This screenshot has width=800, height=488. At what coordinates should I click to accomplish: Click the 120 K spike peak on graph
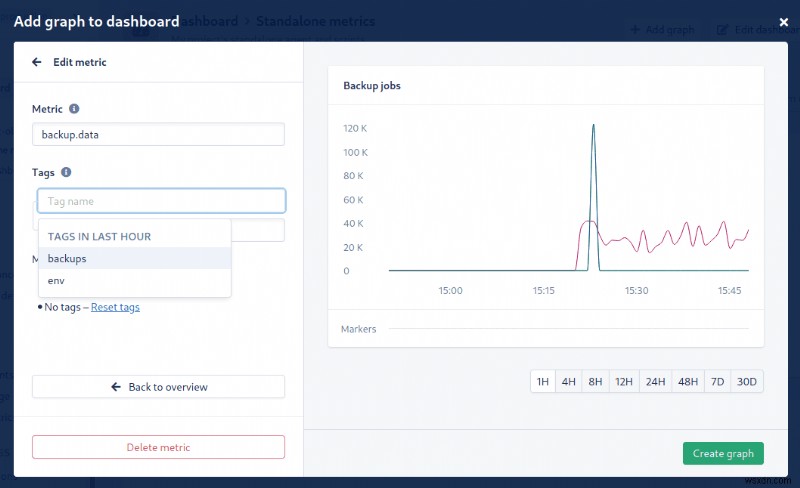(593, 125)
